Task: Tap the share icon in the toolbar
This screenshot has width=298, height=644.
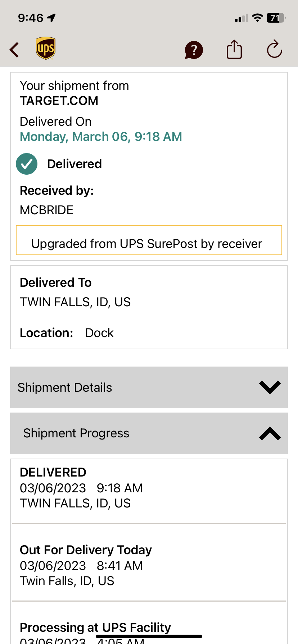Action: click(x=234, y=50)
